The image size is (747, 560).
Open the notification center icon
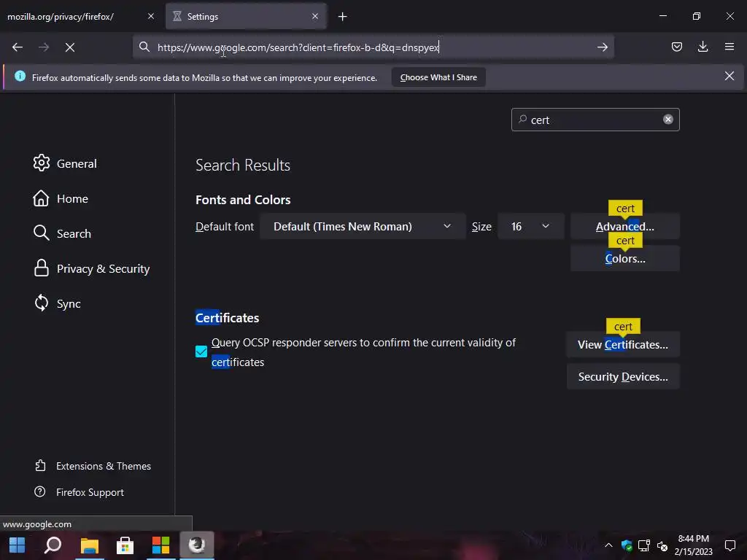click(729, 545)
